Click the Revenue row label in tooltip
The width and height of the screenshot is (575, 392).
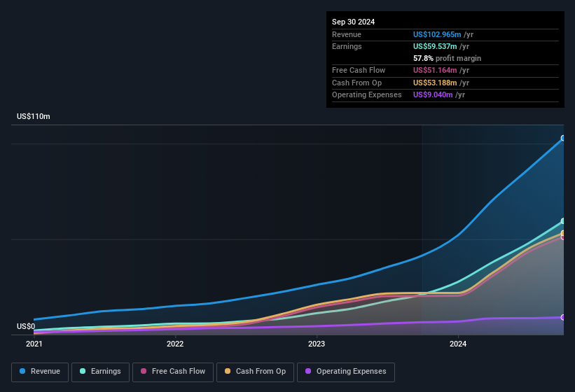(347, 34)
